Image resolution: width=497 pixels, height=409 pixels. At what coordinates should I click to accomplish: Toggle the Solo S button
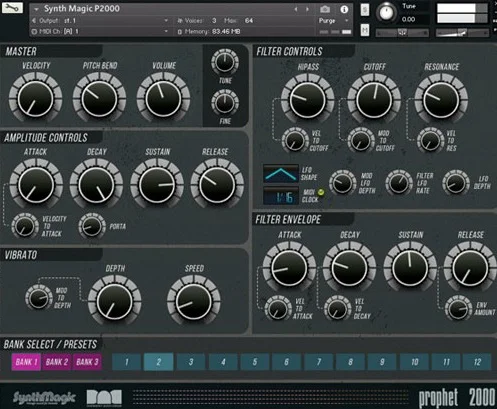365,9
